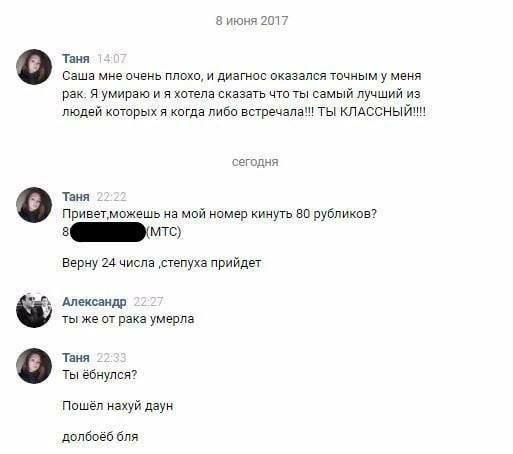Open Таня's avatar beside the 22:33 message
Image resolution: width=513 pixels, height=454 pixels.
coord(34,366)
